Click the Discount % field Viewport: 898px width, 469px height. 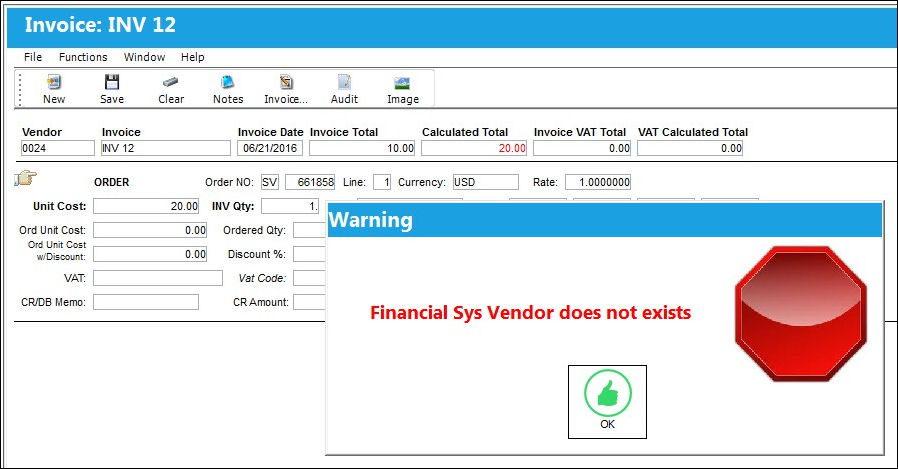point(309,254)
